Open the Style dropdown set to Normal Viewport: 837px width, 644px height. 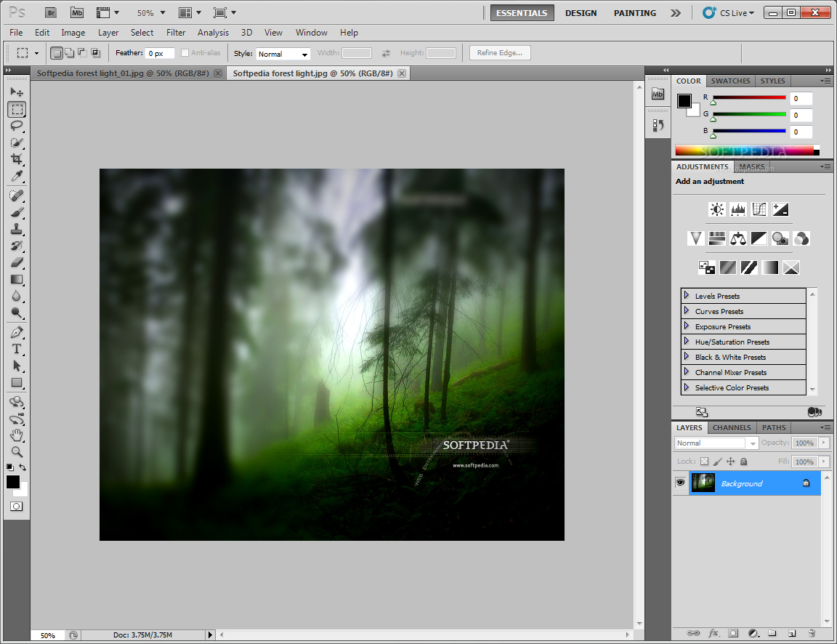pos(283,54)
